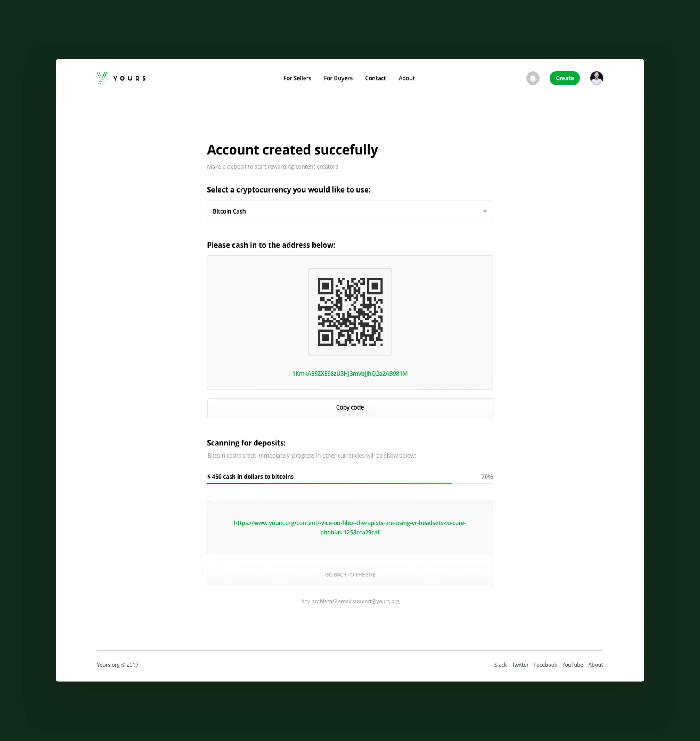Click the Copy code button
This screenshot has width=700, height=741.
coord(350,408)
